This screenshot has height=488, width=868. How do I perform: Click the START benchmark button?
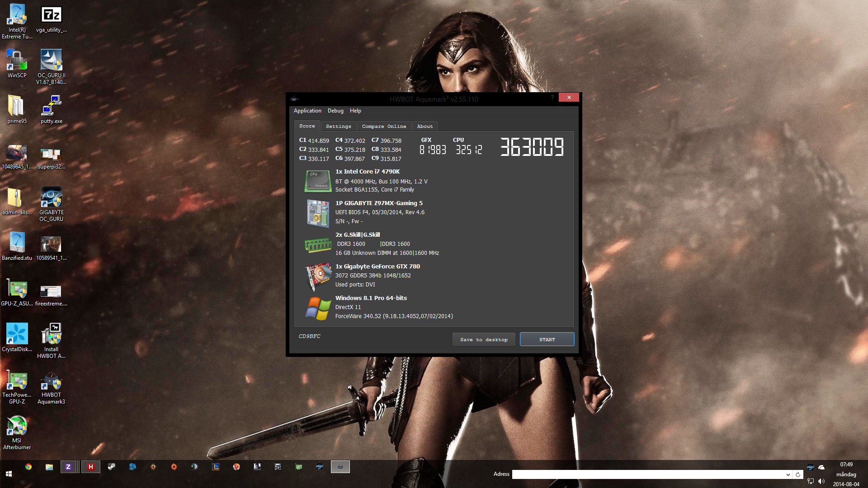(547, 339)
